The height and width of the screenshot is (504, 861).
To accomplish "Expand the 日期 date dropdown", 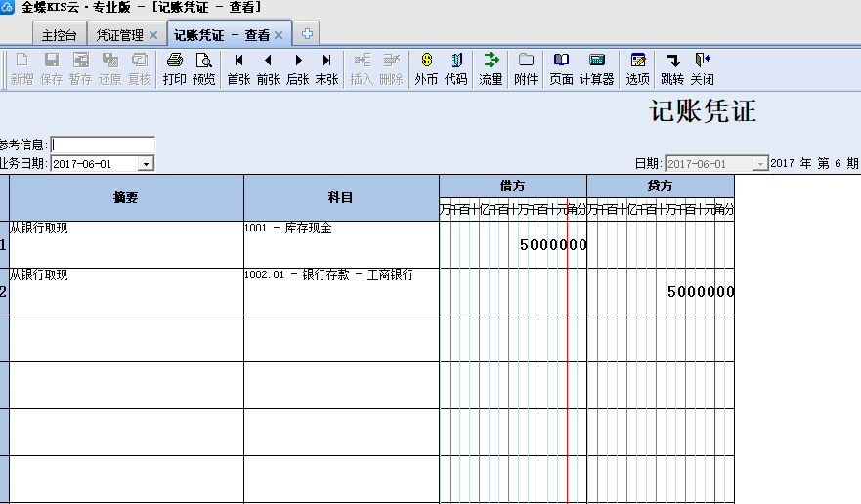I will (x=760, y=164).
